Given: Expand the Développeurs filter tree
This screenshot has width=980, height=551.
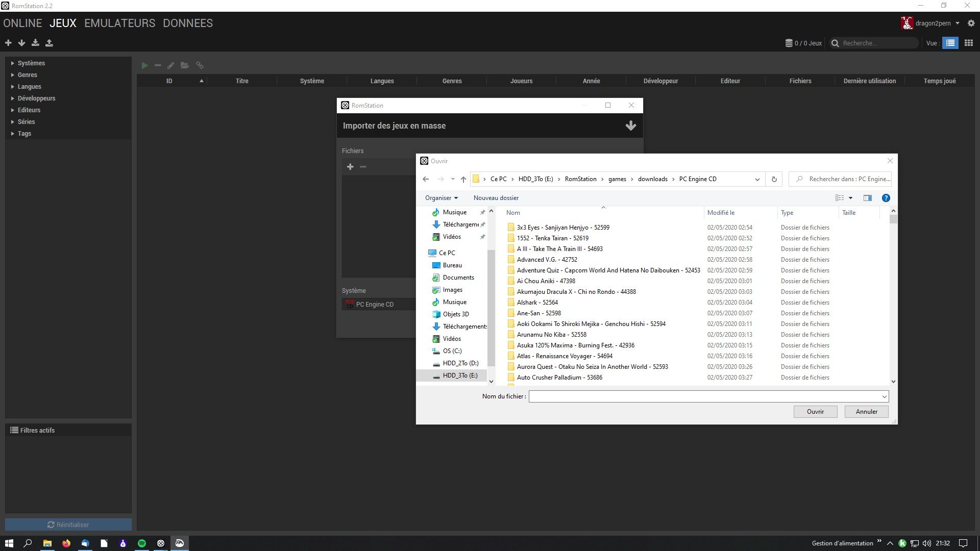Looking at the screenshot, I should click(x=12, y=98).
